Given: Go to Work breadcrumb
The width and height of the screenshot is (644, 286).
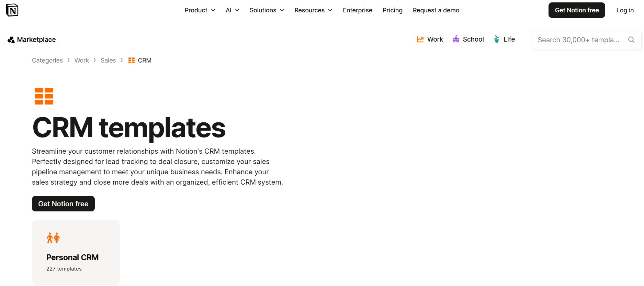Looking at the screenshot, I should tap(82, 60).
